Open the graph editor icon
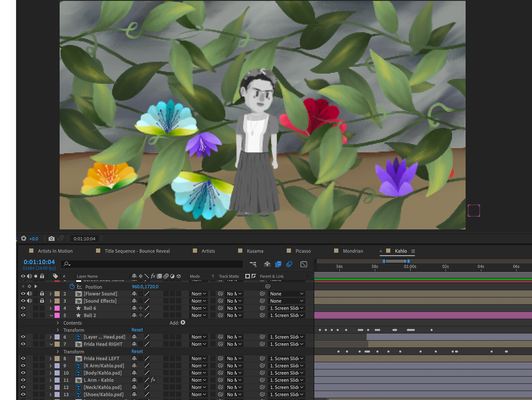 [x=304, y=264]
